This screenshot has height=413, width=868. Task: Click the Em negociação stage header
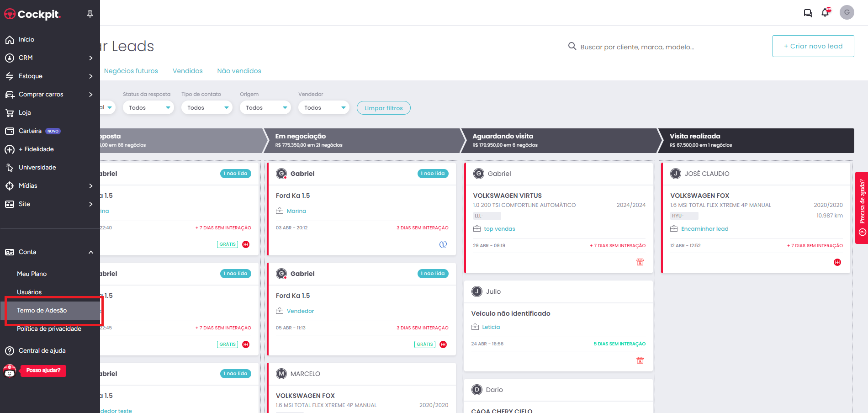click(x=363, y=141)
